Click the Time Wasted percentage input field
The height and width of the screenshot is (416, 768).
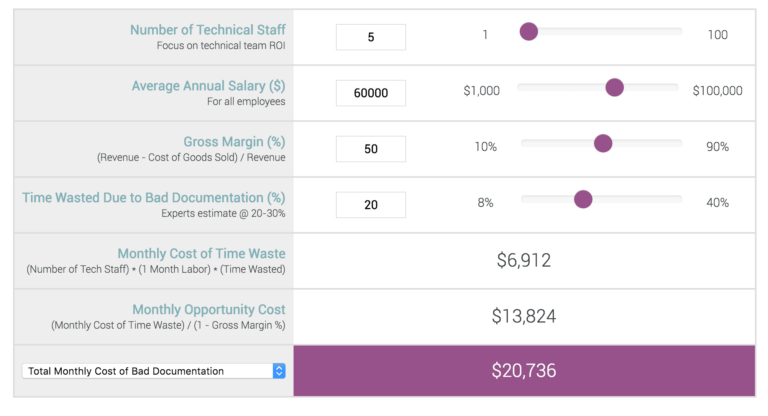(x=370, y=205)
